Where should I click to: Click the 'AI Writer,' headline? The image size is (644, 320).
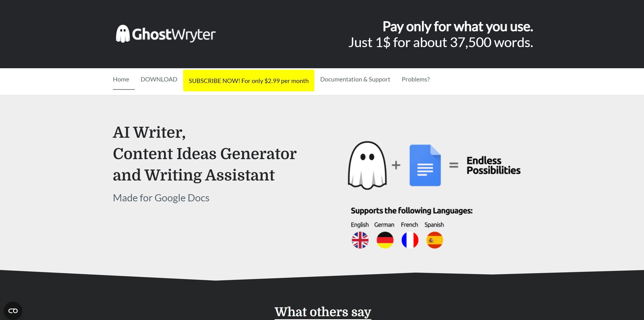pyautogui.click(x=149, y=132)
